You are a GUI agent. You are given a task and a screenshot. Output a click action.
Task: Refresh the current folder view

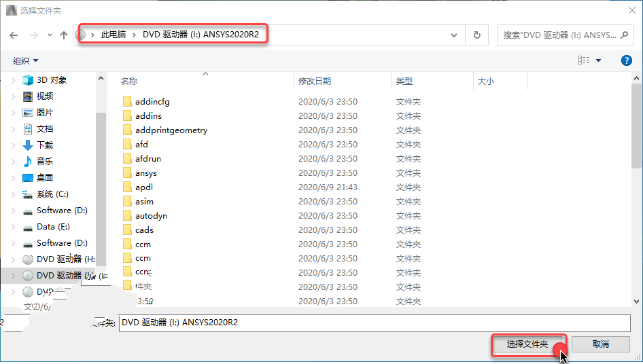(x=477, y=35)
